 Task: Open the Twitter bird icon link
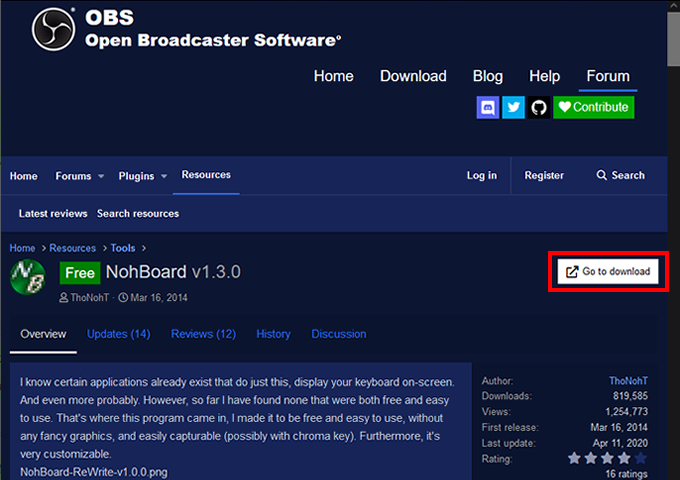coord(513,107)
